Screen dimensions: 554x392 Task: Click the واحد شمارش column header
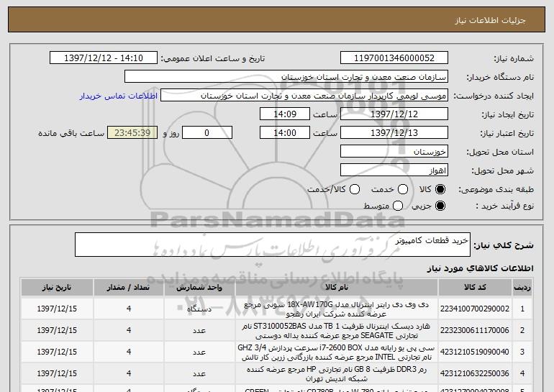tap(199, 288)
